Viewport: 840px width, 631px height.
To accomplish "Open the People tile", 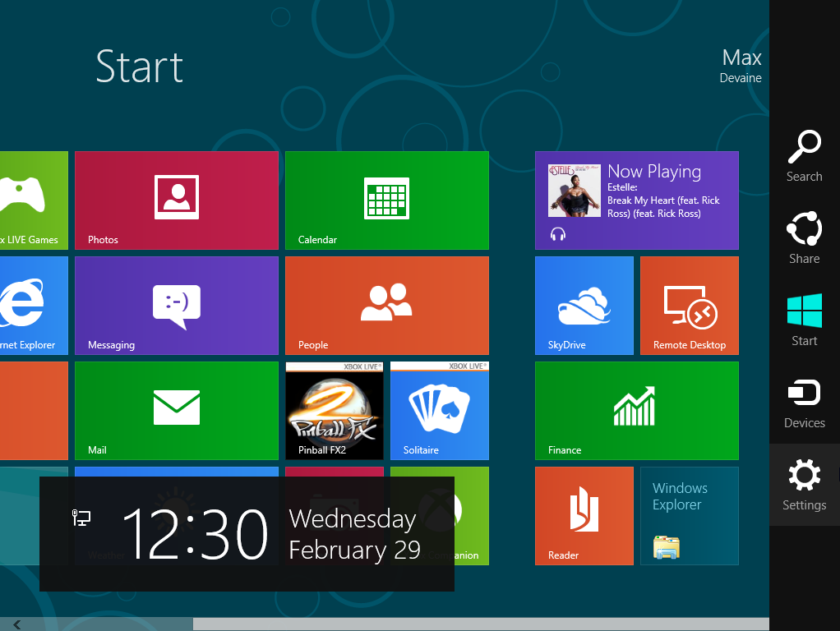I will (x=387, y=306).
